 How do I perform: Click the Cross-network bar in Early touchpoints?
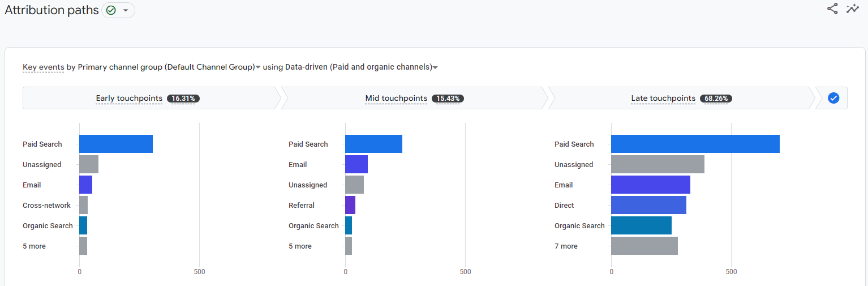point(83,205)
